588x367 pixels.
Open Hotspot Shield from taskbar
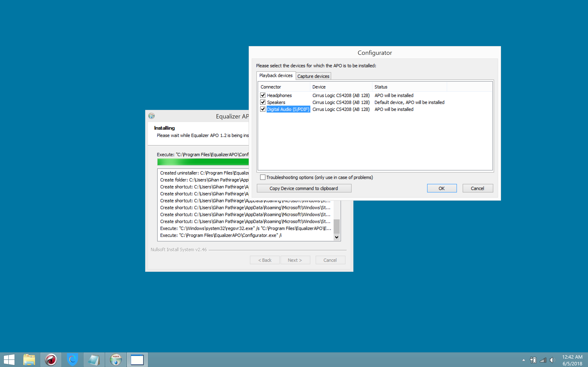[x=72, y=359]
